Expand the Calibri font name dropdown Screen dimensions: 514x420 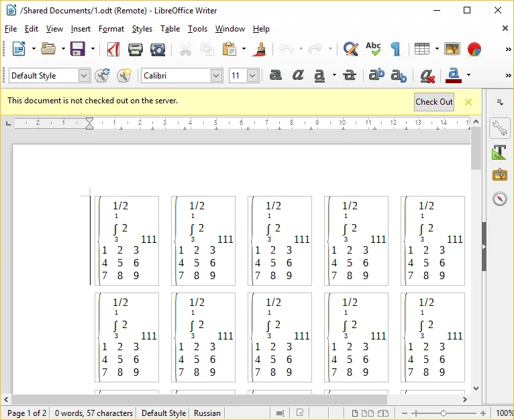pos(216,76)
